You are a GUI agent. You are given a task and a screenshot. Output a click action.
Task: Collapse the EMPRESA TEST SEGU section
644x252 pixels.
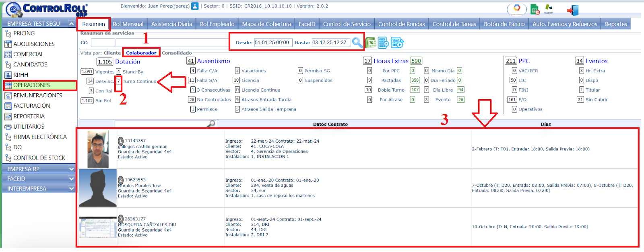(71, 24)
